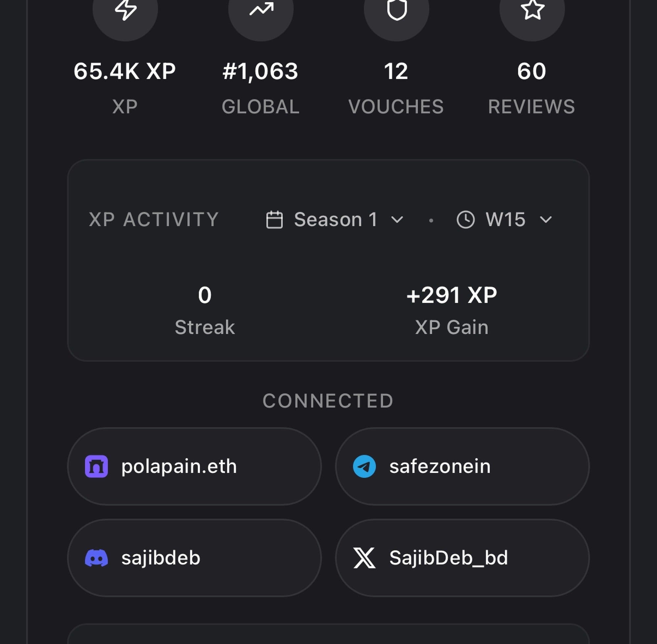Click the chevron next to Season 1

tap(397, 220)
